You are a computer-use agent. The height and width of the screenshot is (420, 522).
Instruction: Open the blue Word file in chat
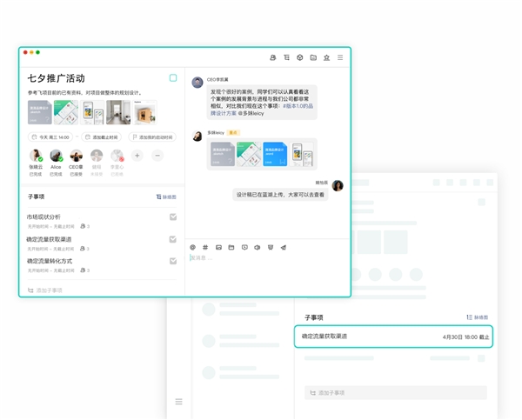tap(275, 154)
